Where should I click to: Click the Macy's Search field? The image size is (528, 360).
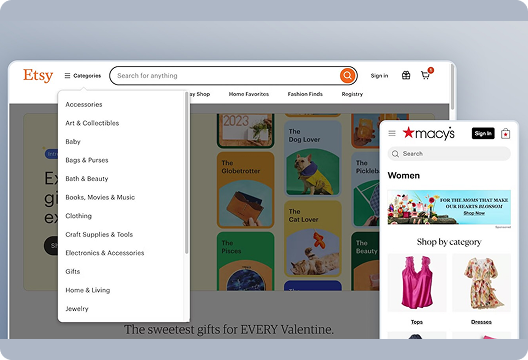point(449,154)
